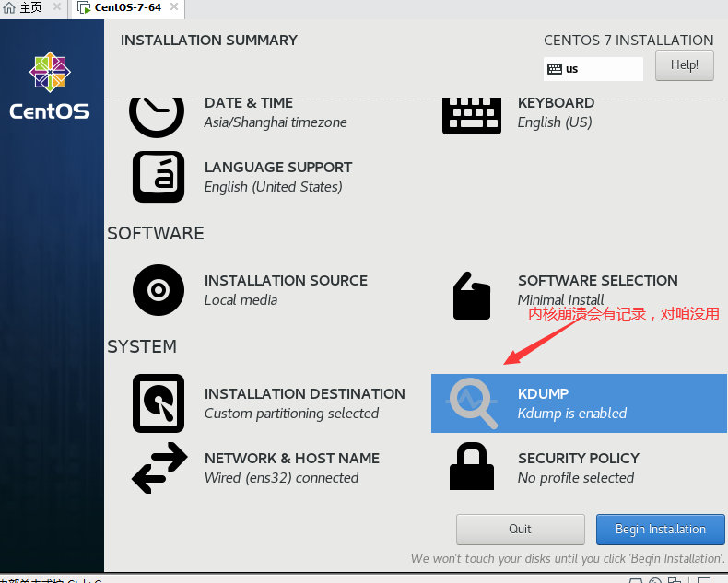Click the 'No profile selected' text
Viewport: 728px width, 583px height.
tap(576, 478)
